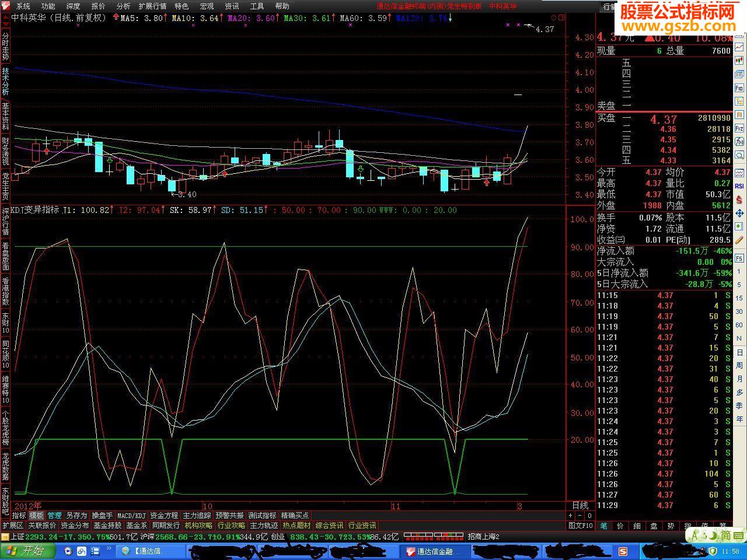
Task: Click the F5 icon in right toolbar
Action: point(739,258)
